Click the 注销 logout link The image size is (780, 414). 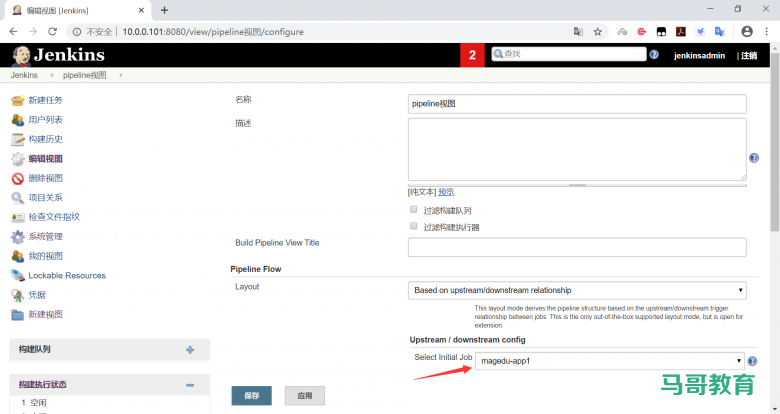tap(749, 56)
